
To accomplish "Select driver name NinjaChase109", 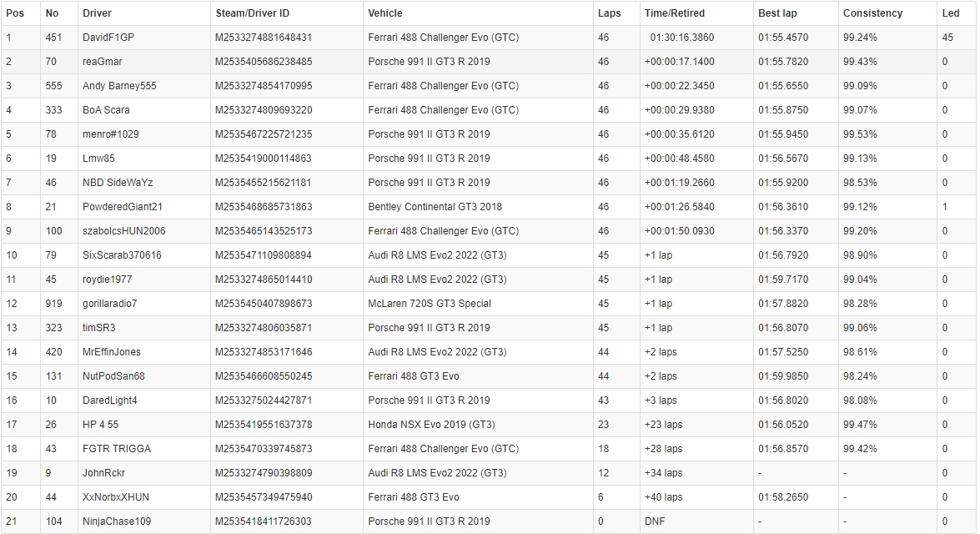I will coord(117,521).
